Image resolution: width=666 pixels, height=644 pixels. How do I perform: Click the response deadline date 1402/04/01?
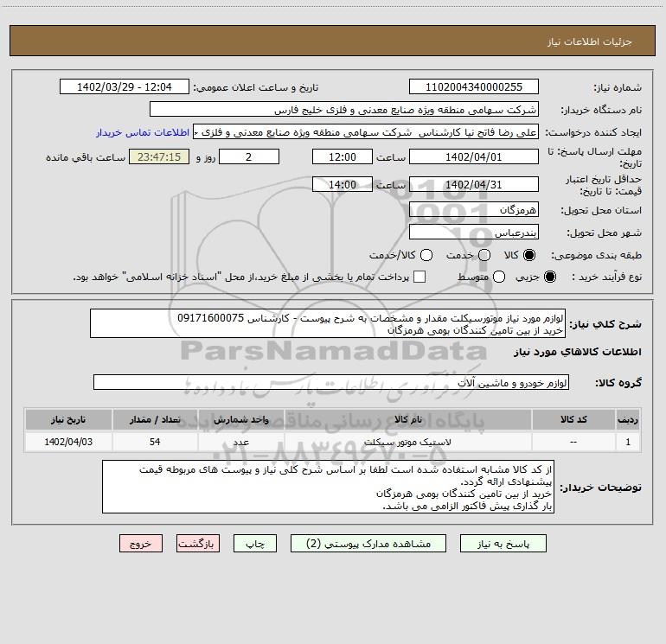tap(474, 157)
